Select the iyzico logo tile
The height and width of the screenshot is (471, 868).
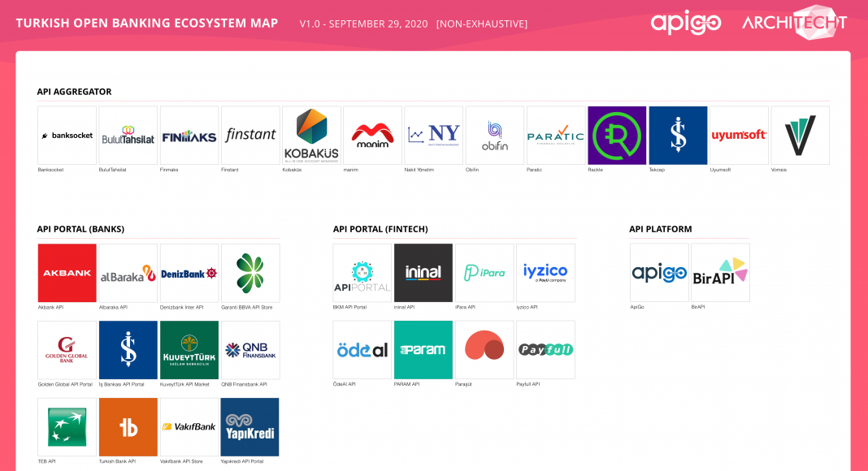coord(546,273)
